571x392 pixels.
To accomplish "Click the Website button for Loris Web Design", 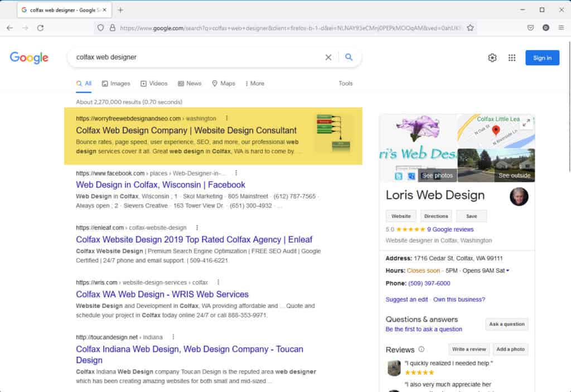I will (401, 216).
